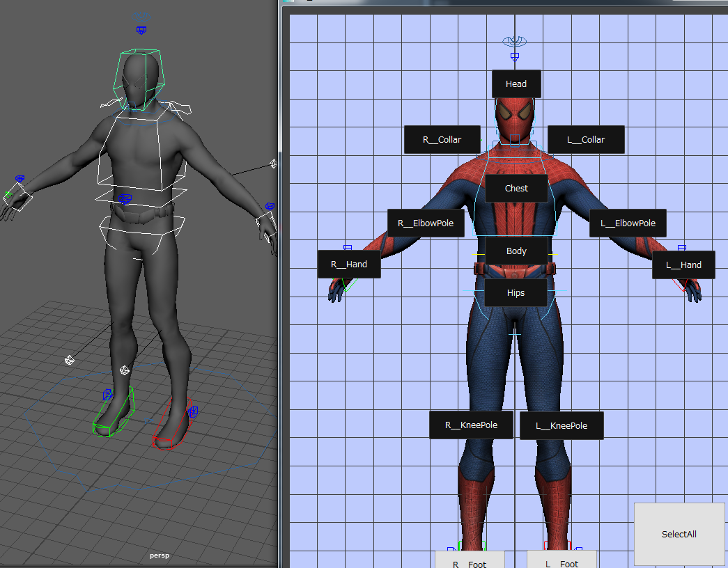This screenshot has width=728, height=568.
Task: Click the Chest selector button
Action: tap(516, 189)
